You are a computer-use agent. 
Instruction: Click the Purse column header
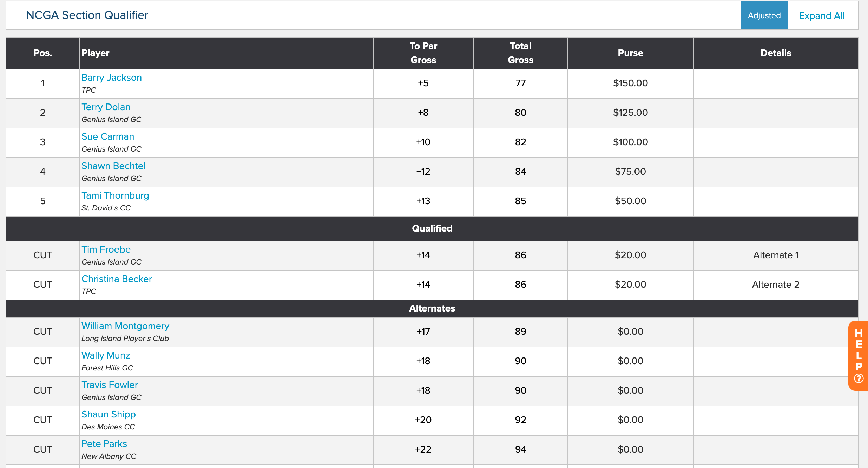point(630,53)
